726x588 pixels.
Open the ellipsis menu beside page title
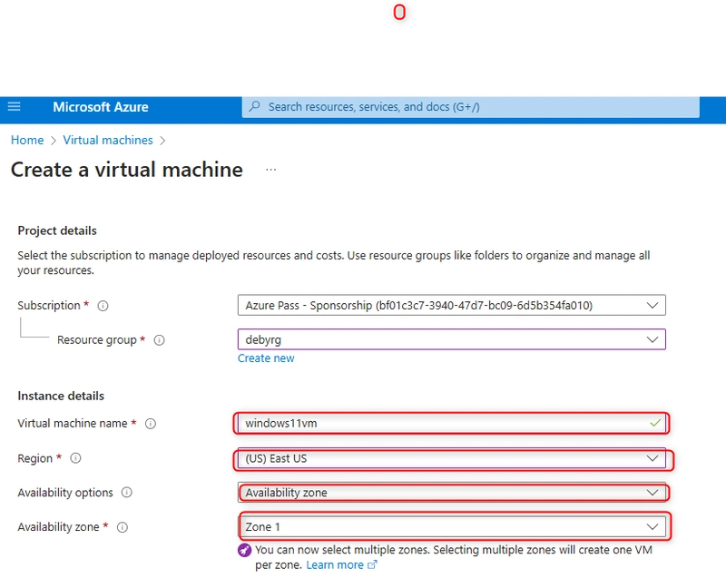pyautogui.click(x=270, y=170)
